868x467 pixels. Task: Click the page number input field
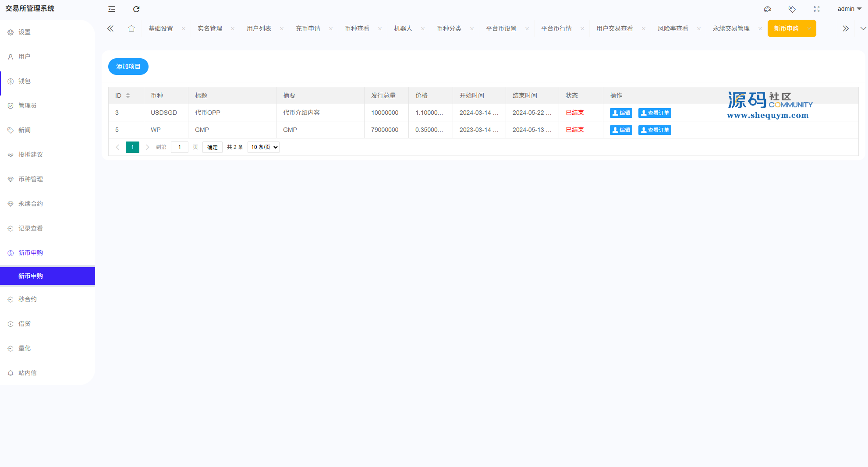coord(179,147)
